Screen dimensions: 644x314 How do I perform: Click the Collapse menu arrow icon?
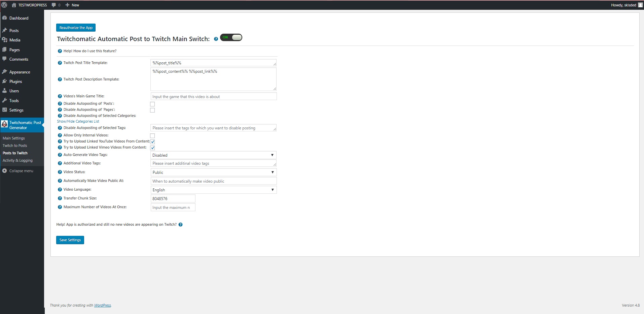pyautogui.click(x=4, y=171)
